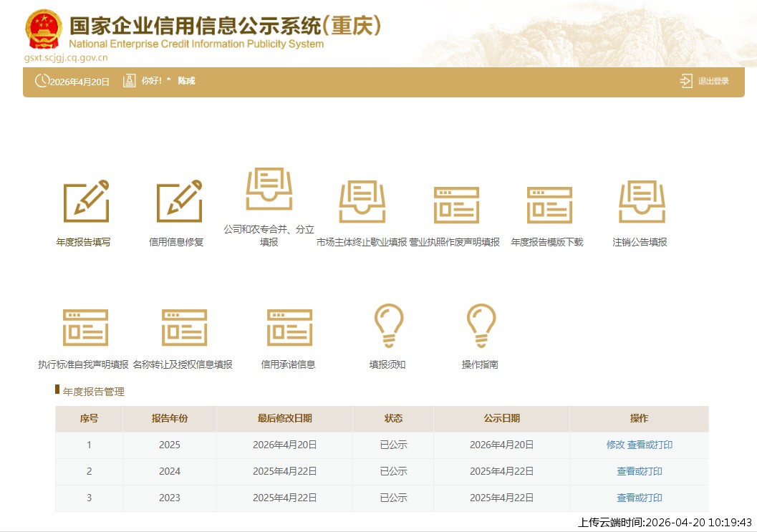Viewport: 757px width, 532px height.
Task: Open 公司和农专合并、分立填报 tray icon
Action: (x=269, y=189)
